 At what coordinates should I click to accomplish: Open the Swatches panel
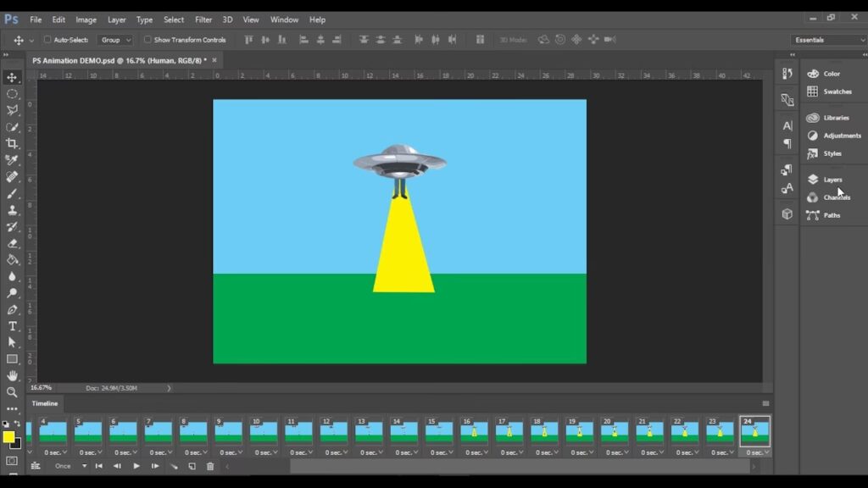click(x=837, y=91)
